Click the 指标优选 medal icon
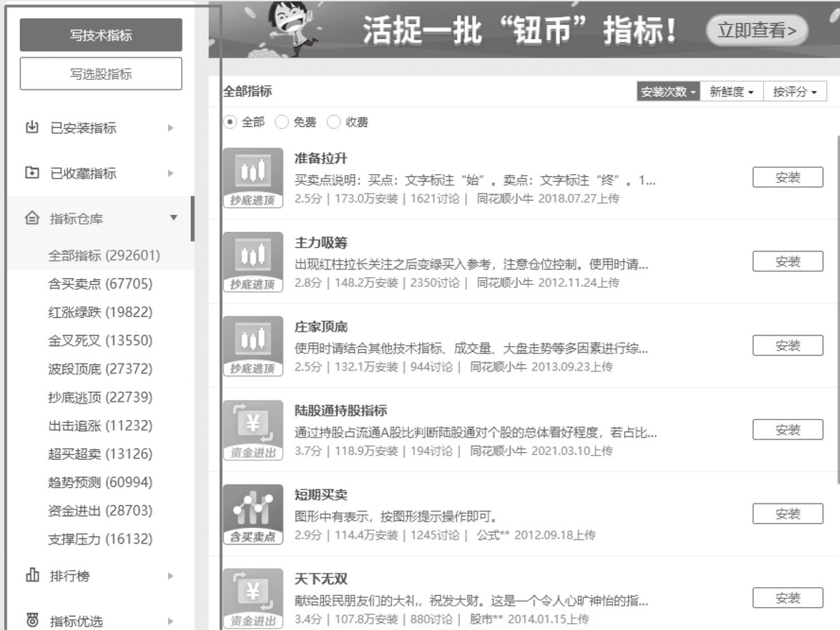This screenshot has width=840, height=630. tap(31, 621)
